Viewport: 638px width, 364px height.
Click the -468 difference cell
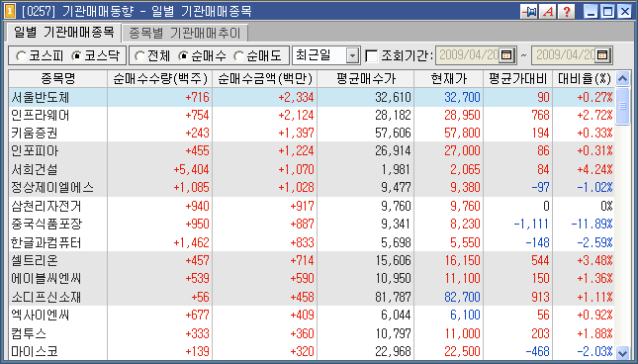(x=518, y=351)
